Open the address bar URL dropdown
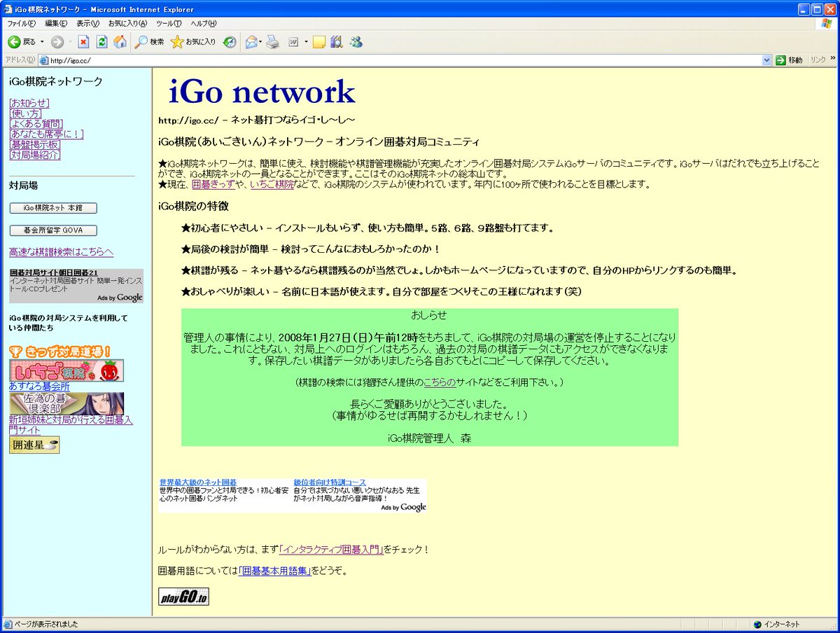Image resolution: width=840 pixels, height=633 pixels. pyautogui.click(x=766, y=60)
